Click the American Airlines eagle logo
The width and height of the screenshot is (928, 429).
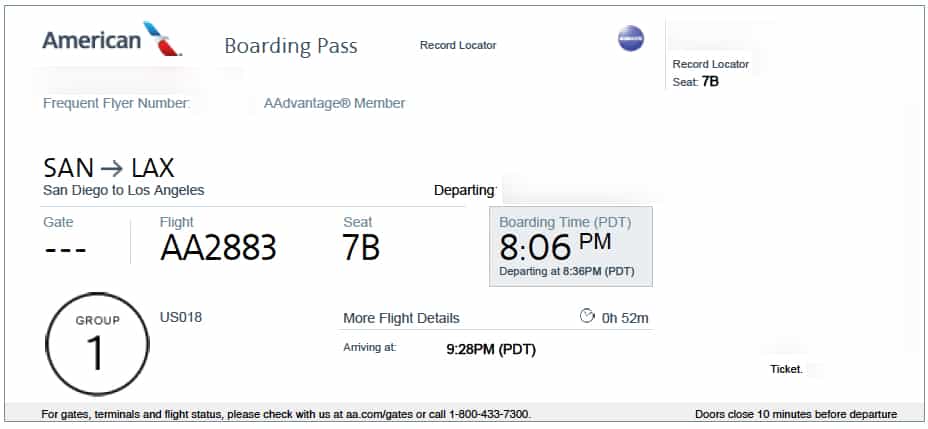coord(163,38)
